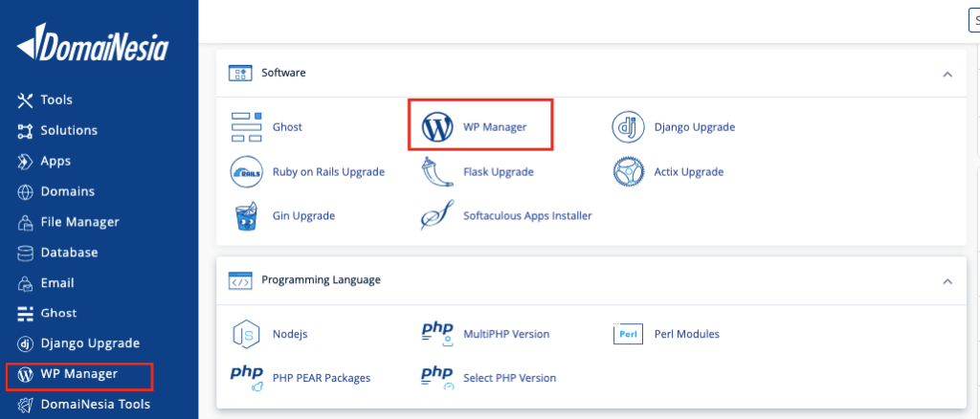Viewport: 980px width, 419px height.
Task: Click the Solutions icon in sidebar
Action: (x=25, y=130)
